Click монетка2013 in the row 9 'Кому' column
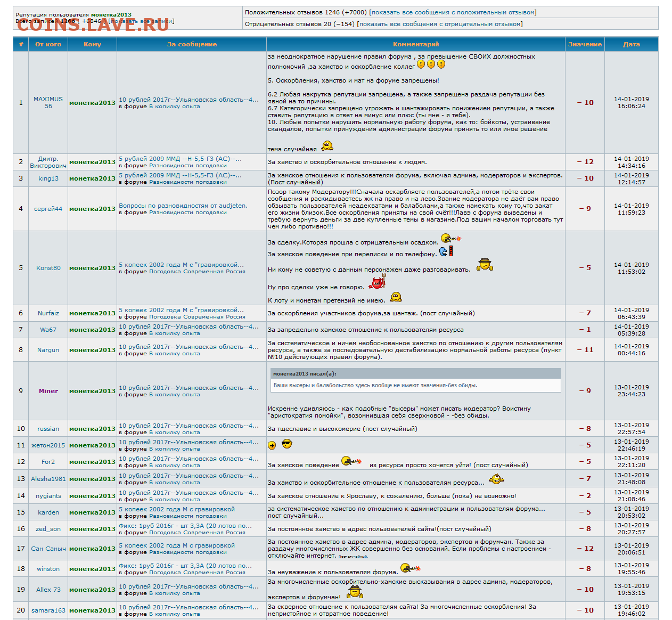Screen dimensions: 672x620 92,391
